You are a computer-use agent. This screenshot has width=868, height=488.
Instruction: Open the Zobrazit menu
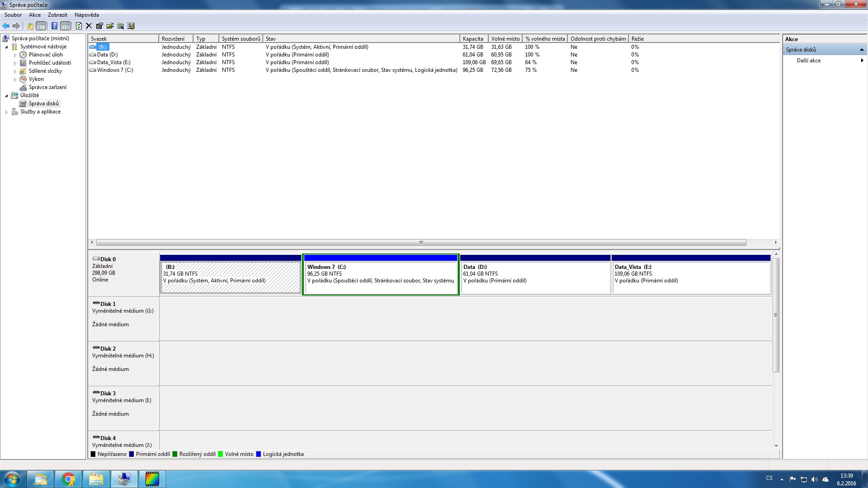(x=57, y=15)
